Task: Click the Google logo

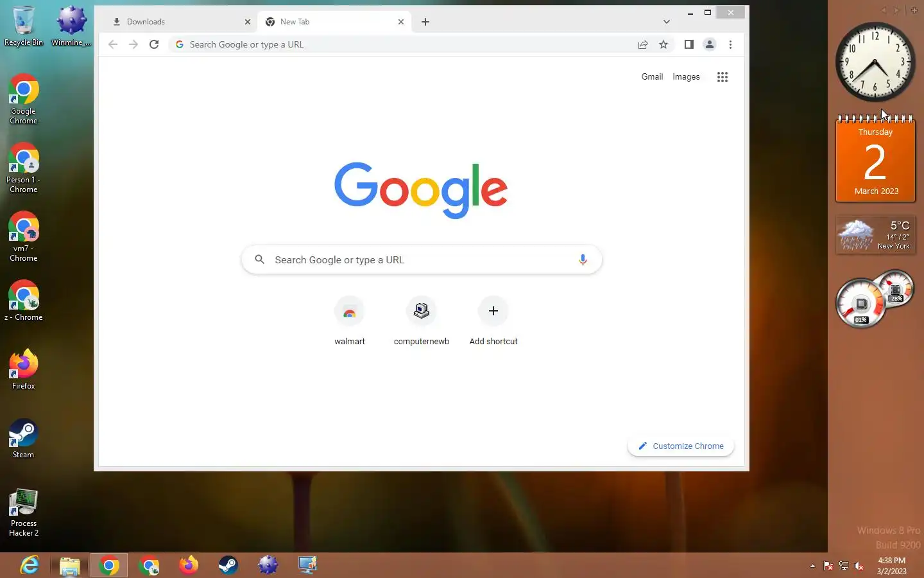Action: 421,190
